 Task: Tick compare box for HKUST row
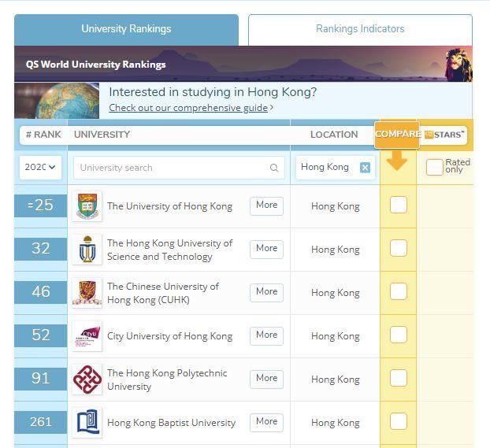point(399,248)
